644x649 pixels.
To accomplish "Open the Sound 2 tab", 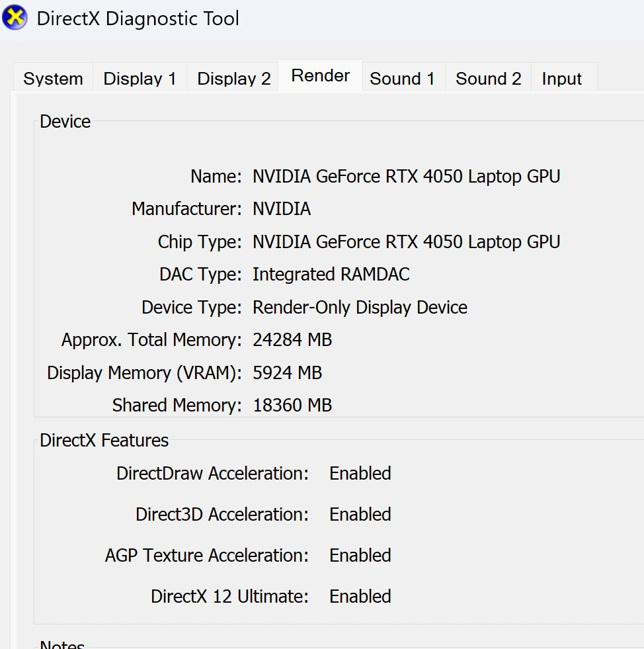I will 488,79.
